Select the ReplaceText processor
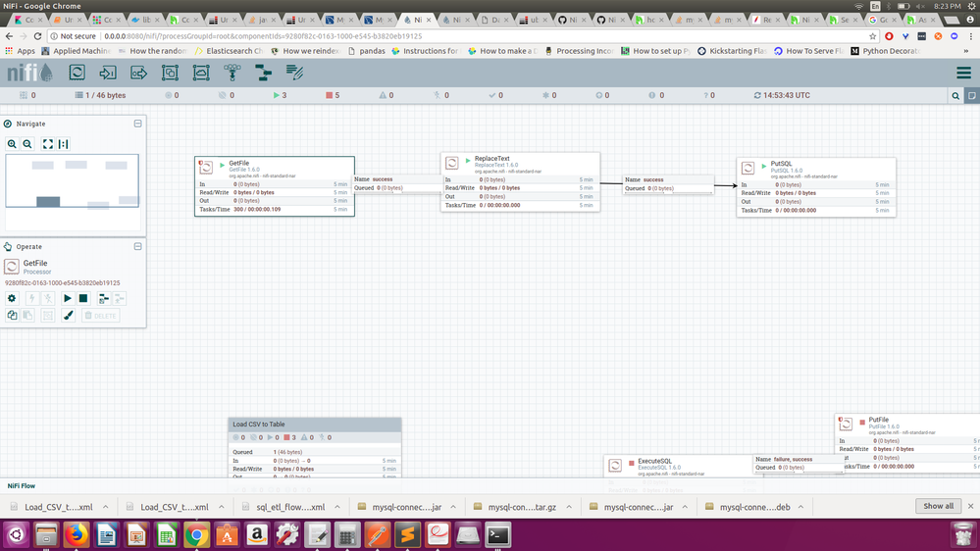The width and height of the screenshot is (980, 551). tap(520, 181)
